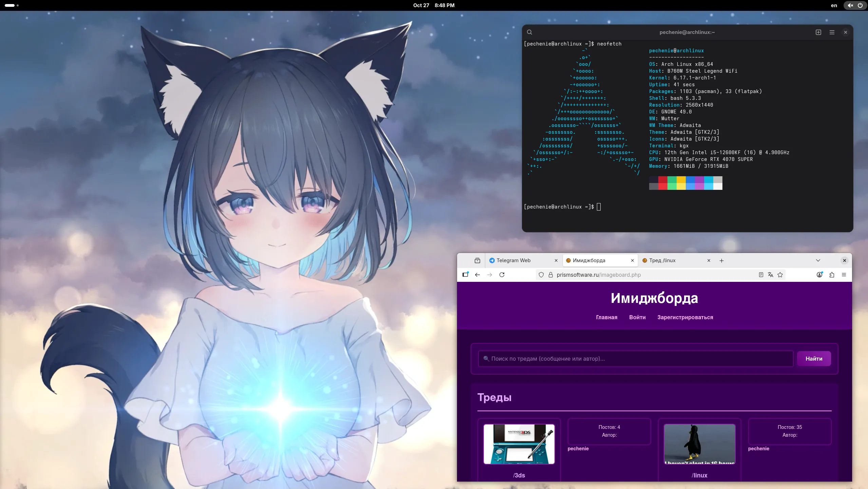Select the Имиджборда tab

[600, 260]
